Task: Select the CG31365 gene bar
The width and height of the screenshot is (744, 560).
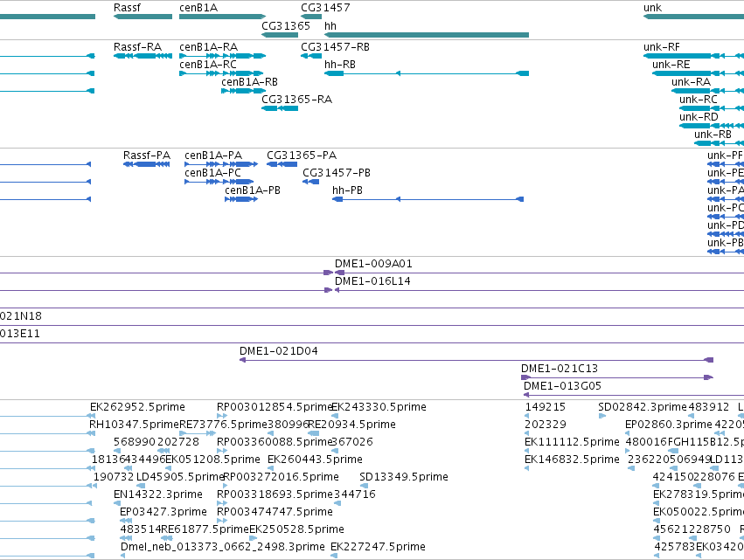Action: (280, 35)
